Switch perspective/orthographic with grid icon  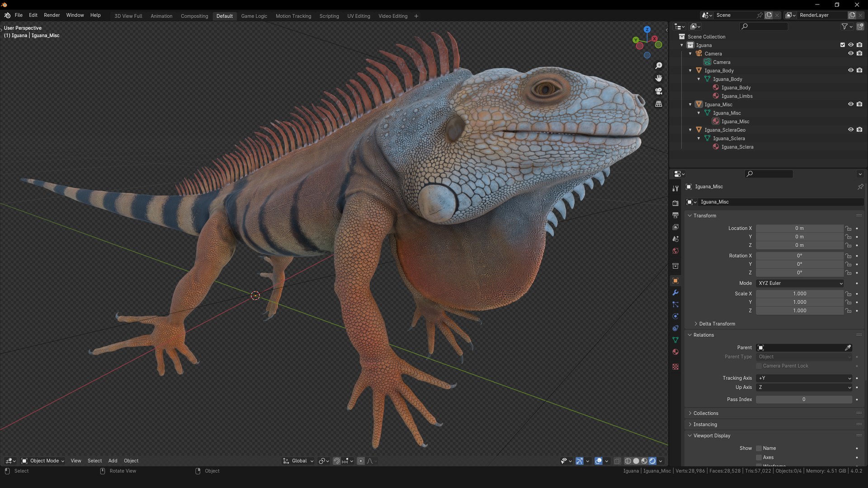point(659,104)
